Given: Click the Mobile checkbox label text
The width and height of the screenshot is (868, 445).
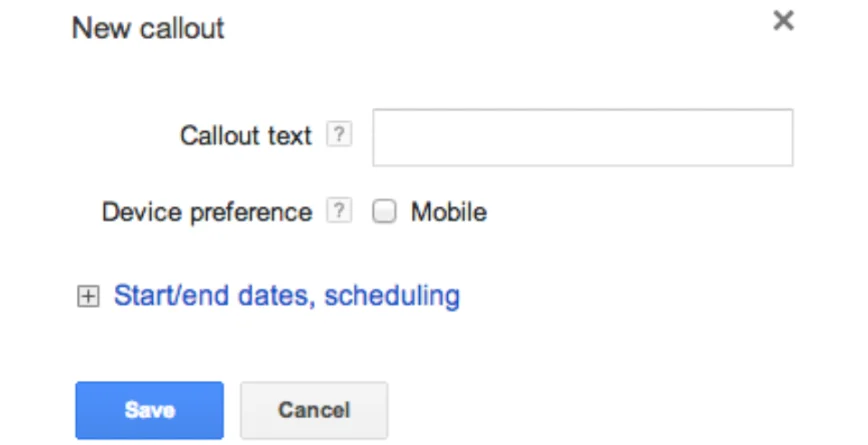Looking at the screenshot, I should (448, 212).
